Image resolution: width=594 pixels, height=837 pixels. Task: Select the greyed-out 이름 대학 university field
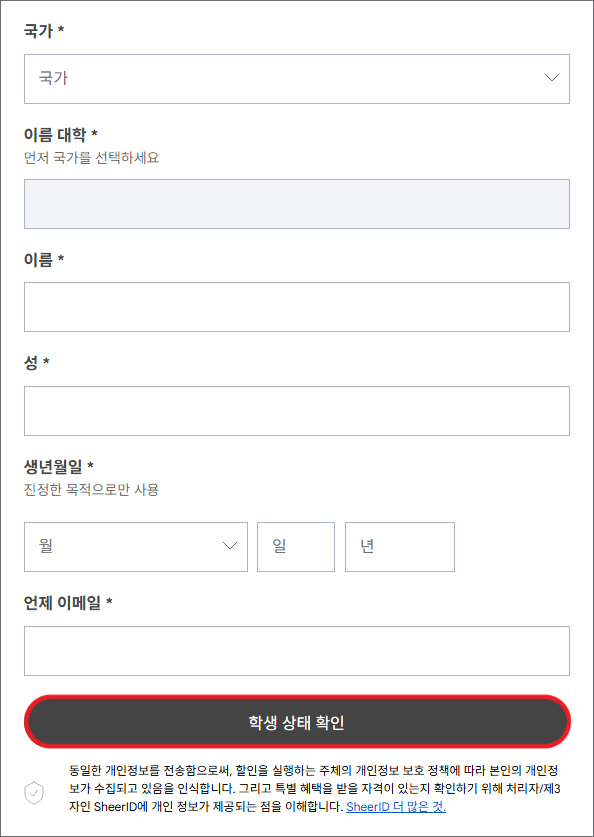[297, 204]
